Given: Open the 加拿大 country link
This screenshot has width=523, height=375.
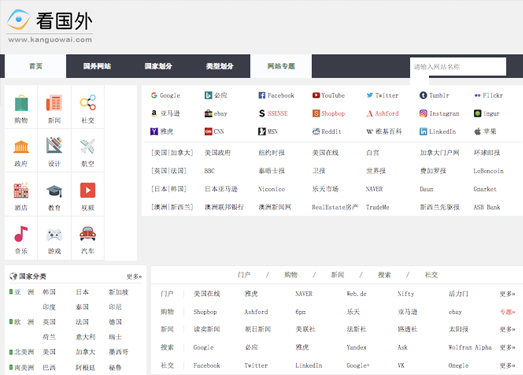Looking at the screenshot, I should [x=85, y=352].
